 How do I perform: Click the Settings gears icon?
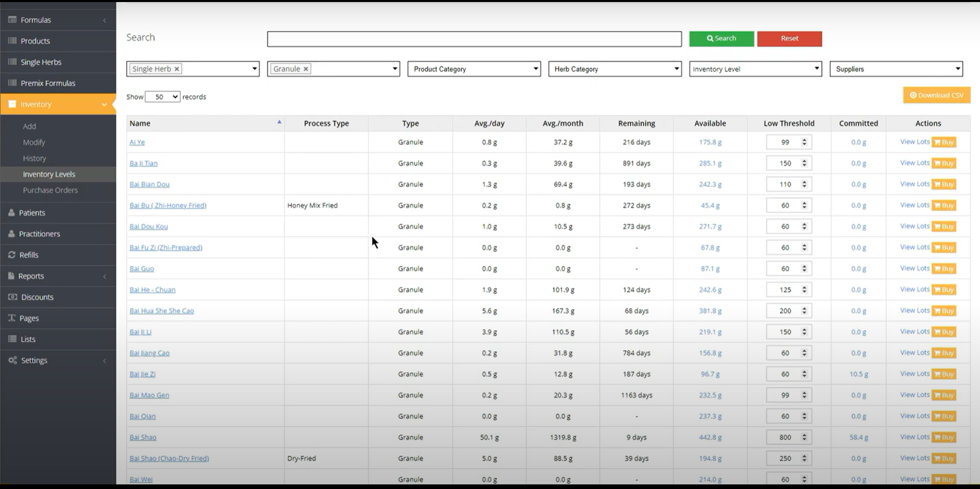[12, 360]
